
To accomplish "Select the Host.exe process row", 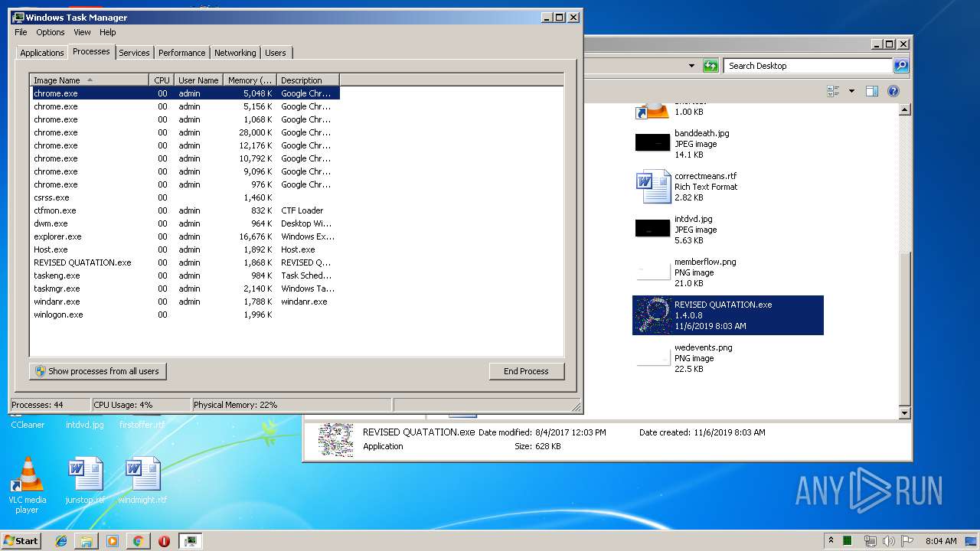I will click(x=185, y=249).
